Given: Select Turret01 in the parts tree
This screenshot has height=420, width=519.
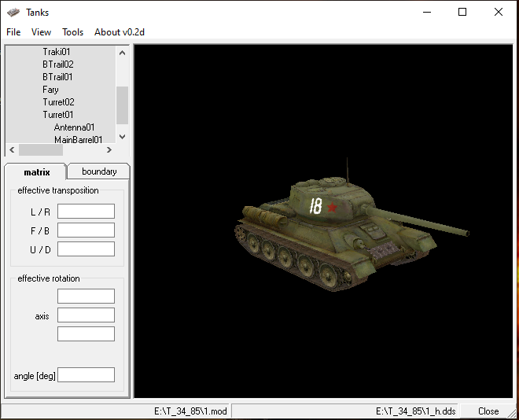Looking at the screenshot, I should pyautogui.click(x=58, y=115).
